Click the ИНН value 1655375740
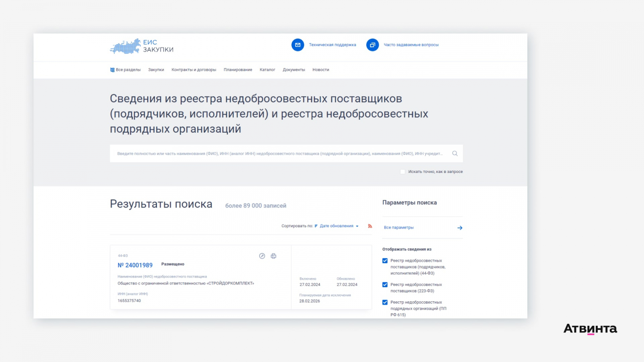The image size is (644, 362). click(129, 300)
